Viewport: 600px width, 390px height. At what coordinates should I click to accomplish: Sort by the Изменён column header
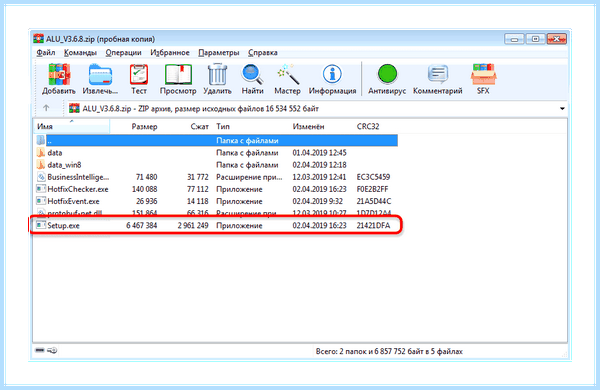coord(308,126)
